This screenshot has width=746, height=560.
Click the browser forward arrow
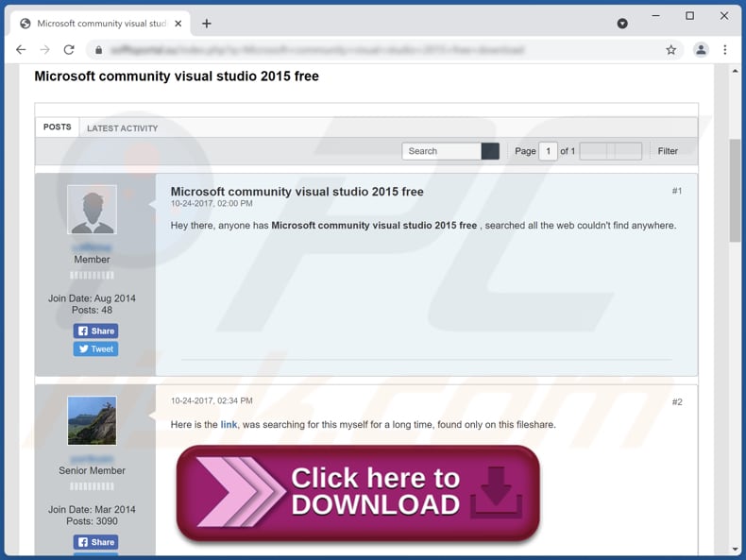point(44,49)
